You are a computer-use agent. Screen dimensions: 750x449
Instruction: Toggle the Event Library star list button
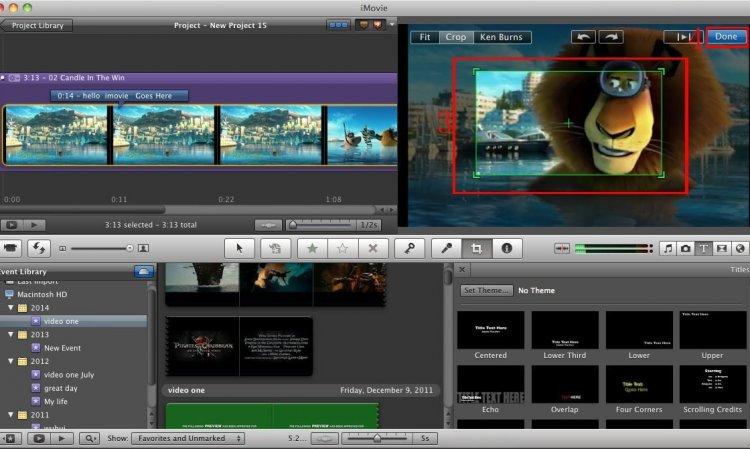[x=11, y=438]
